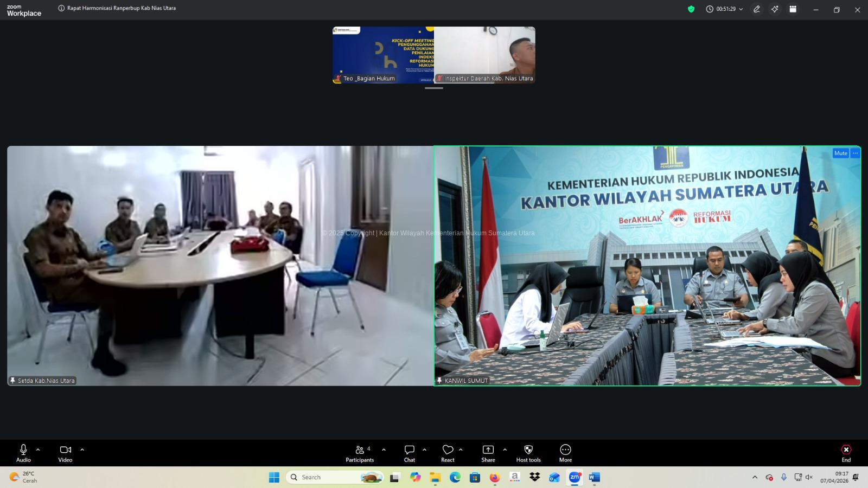The height and width of the screenshot is (488, 868).
Task: Open Microsoft Word from the taskbar
Action: tap(594, 477)
